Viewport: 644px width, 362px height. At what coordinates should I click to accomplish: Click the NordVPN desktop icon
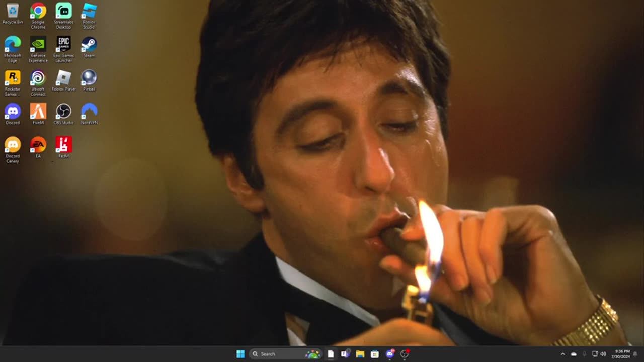(x=89, y=114)
